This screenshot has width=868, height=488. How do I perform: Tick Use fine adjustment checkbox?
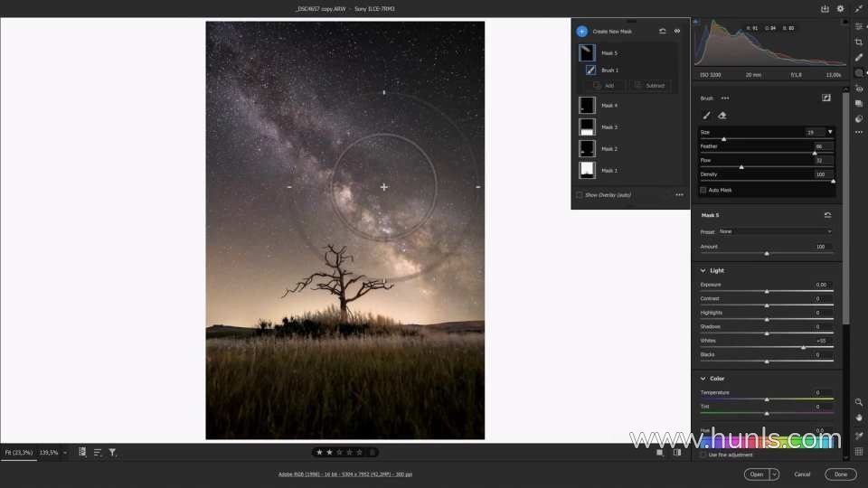pyautogui.click(x=703, y=455)
